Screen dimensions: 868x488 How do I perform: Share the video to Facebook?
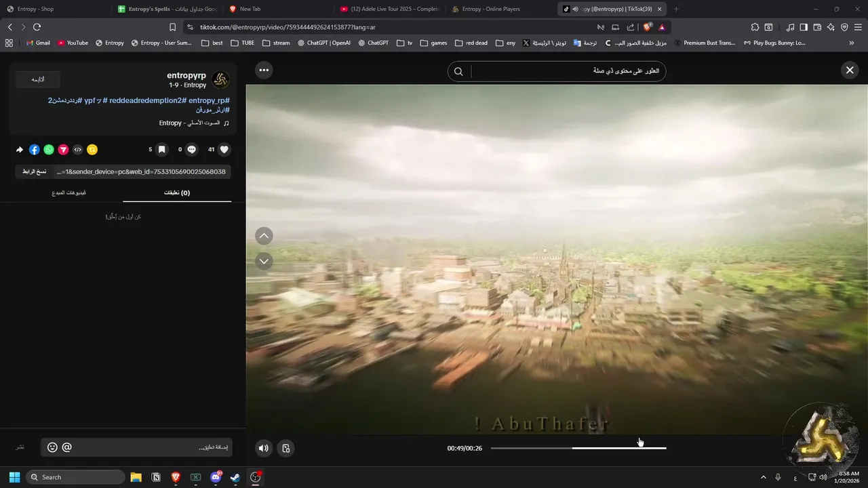pyautogui.click(x=35, y=150)
